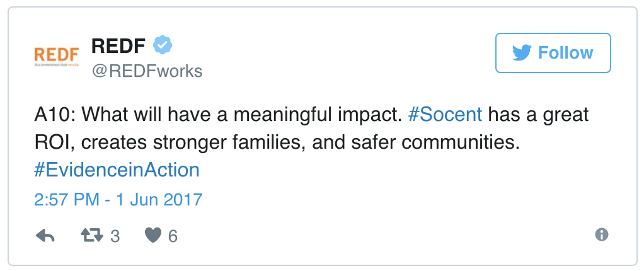644x271 pixels.
Task: Open the @REDFworks handle link
Action: (x=147, y=71)
